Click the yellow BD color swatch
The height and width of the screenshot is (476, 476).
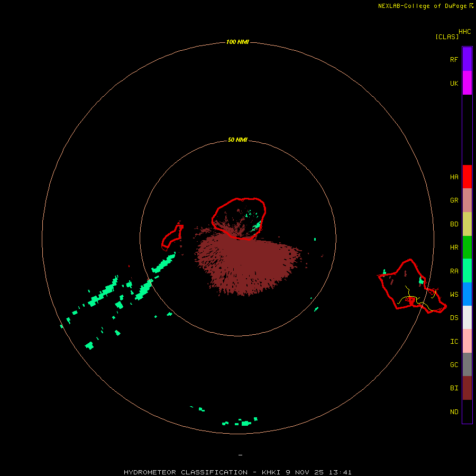[467, 224]
